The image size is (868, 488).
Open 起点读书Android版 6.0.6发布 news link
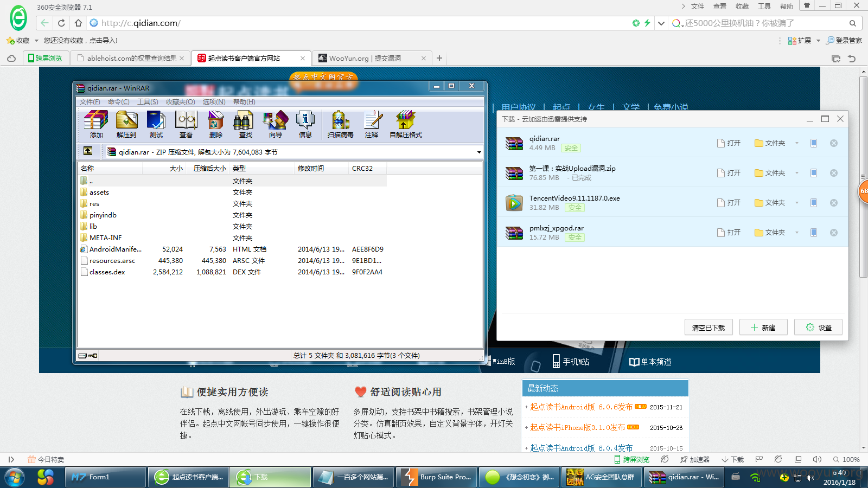581,407
